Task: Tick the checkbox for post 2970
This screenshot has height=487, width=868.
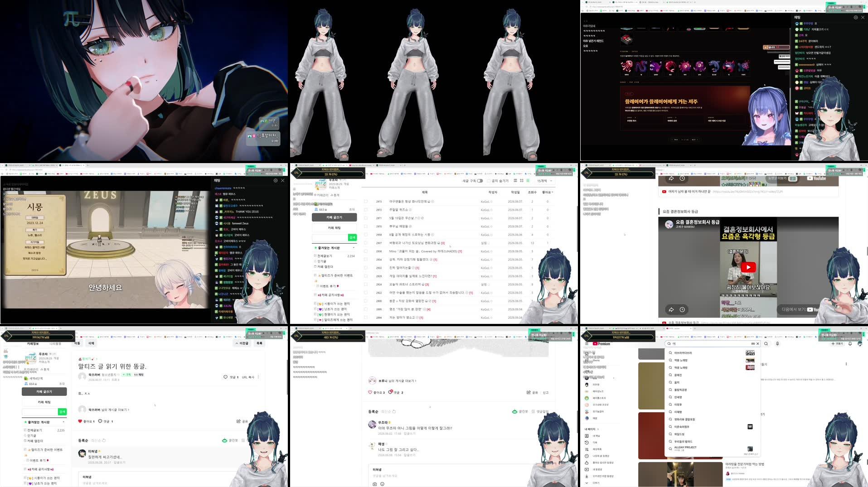Action: click(x=366, y=227)
